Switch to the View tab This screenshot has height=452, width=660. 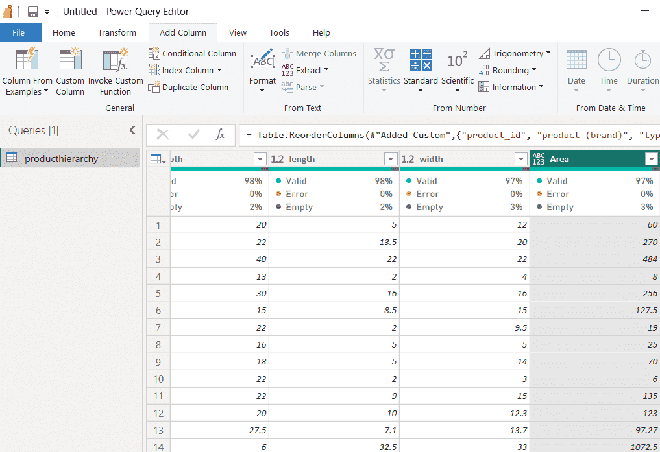[x=238, y=33]
